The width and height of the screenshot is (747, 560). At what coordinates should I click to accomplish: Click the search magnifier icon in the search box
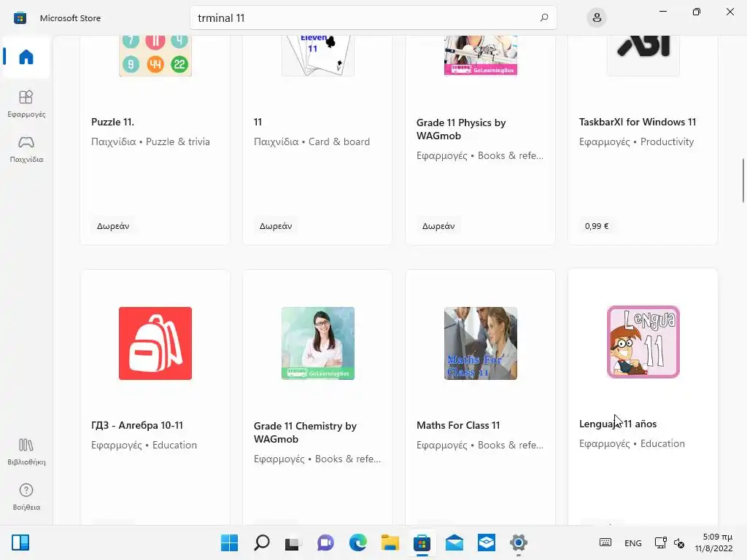click(x=544, y=17)
